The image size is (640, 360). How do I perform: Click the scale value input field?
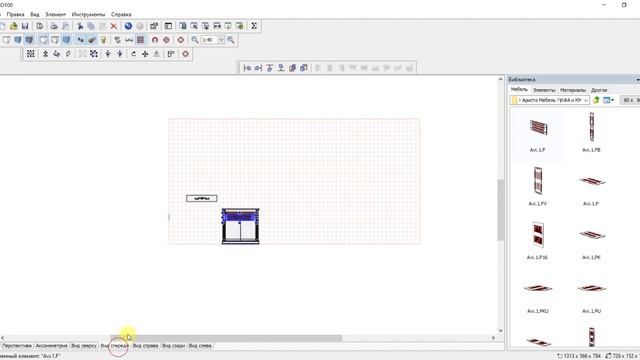click(x=209, y=40)
